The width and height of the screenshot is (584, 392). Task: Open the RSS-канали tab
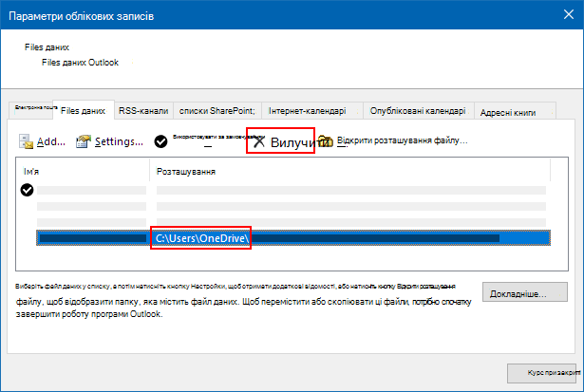143,110
